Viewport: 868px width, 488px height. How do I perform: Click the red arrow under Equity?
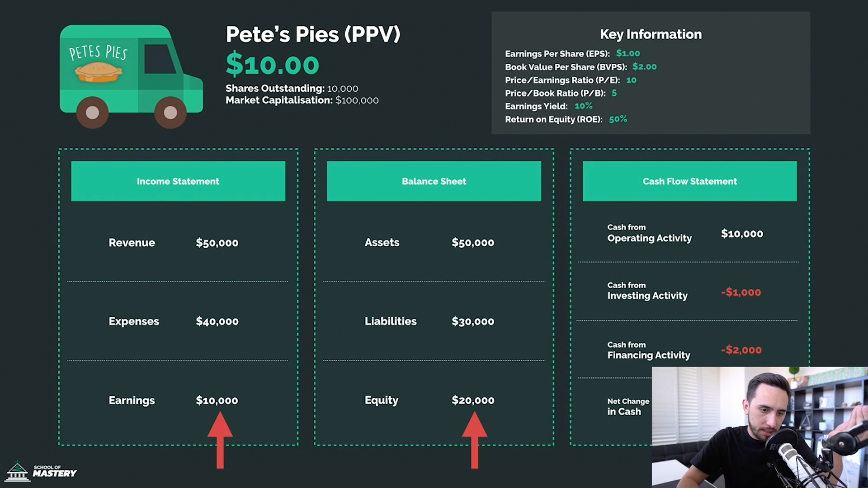[474, 441]
